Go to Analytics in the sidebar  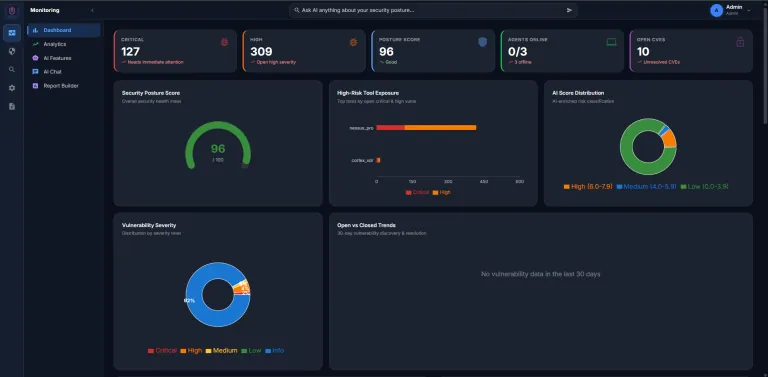click(x=54, y=44)
